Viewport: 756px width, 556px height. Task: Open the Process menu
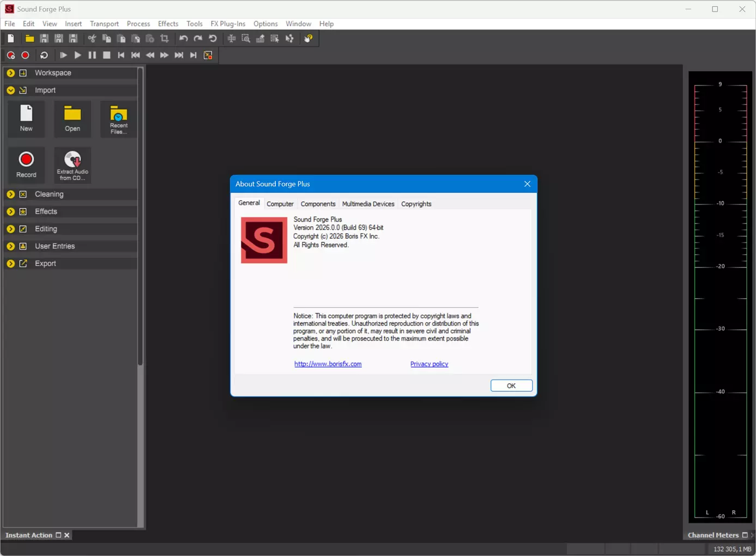click(x=138, y=24)
